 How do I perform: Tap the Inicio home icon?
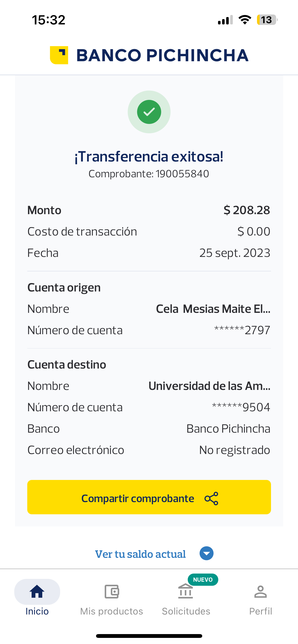[x=37, y=591]
